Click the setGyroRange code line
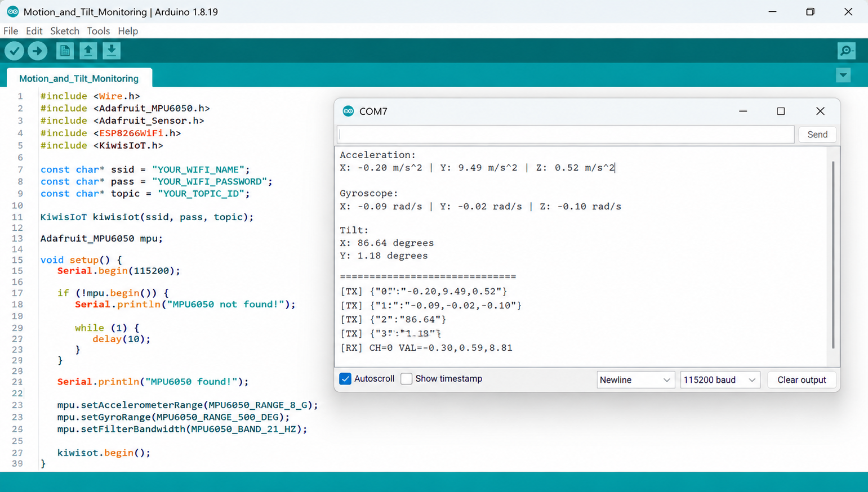Viewport: 868px width, 492px height. point(173,417)
